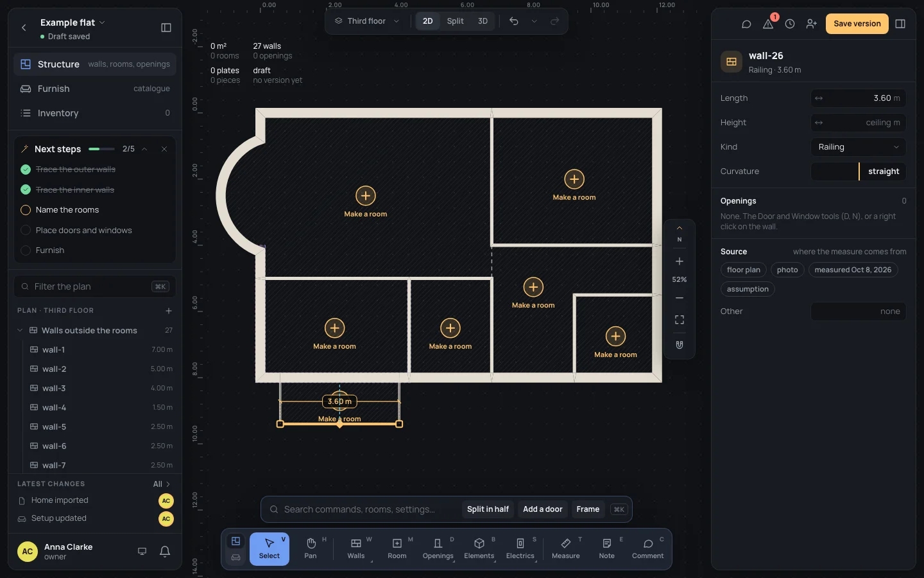Click the Save version button
Screen dimensions: 924x578
[857, 24]
